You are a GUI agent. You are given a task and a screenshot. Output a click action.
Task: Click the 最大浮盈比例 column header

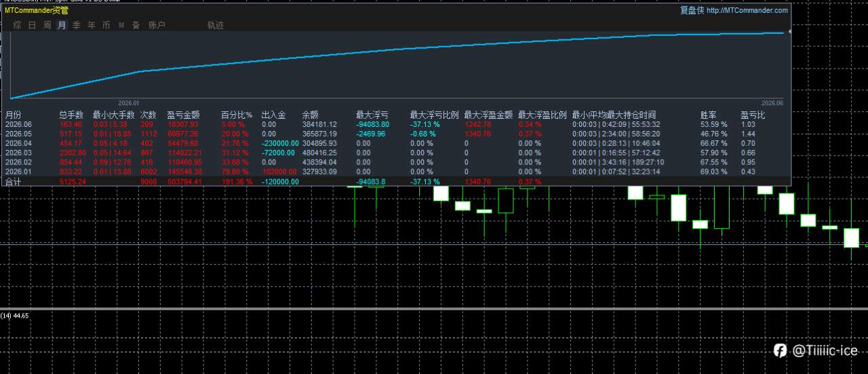tap(542, 115)
